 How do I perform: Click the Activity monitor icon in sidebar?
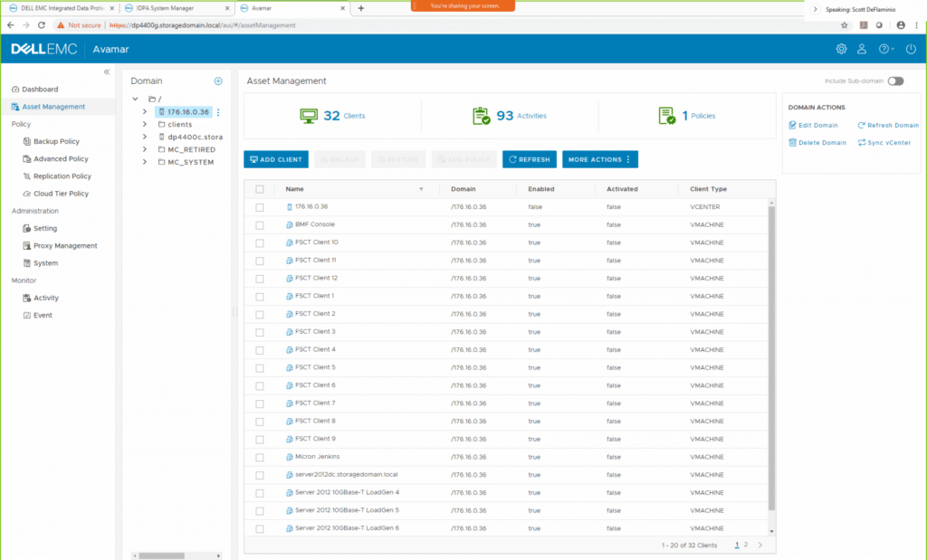(26, 298)
